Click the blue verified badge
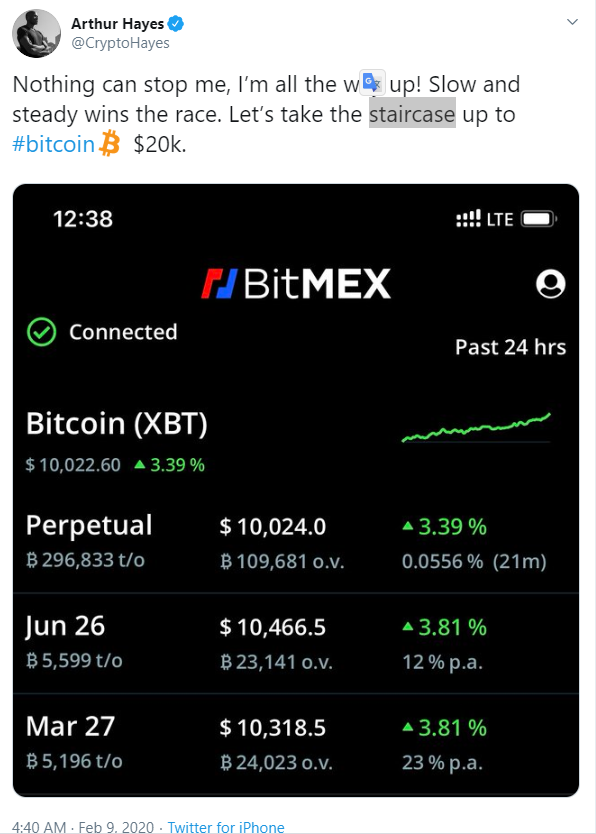The image size is (596, 834). (x=175, y=23)
